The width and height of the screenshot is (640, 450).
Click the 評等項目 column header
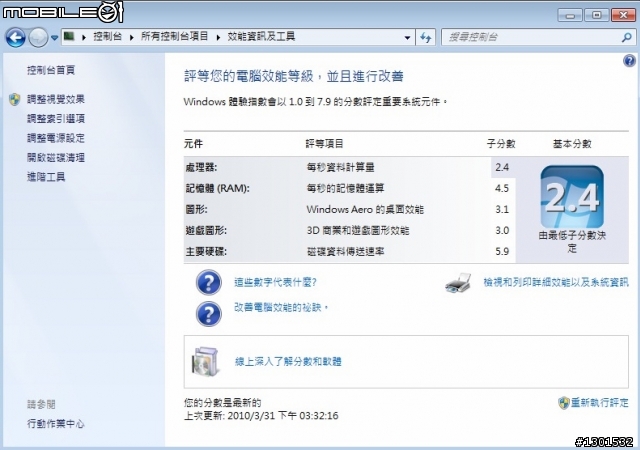point(325,144)
